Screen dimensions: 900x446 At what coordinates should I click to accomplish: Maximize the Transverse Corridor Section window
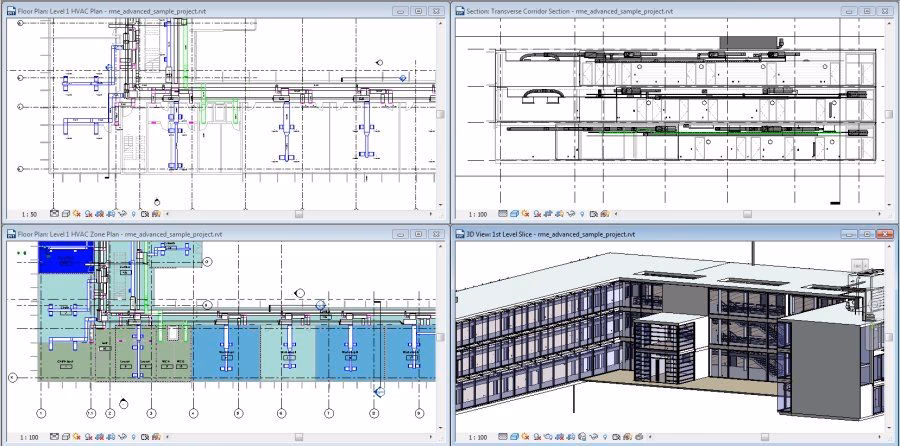pos(866,10)
